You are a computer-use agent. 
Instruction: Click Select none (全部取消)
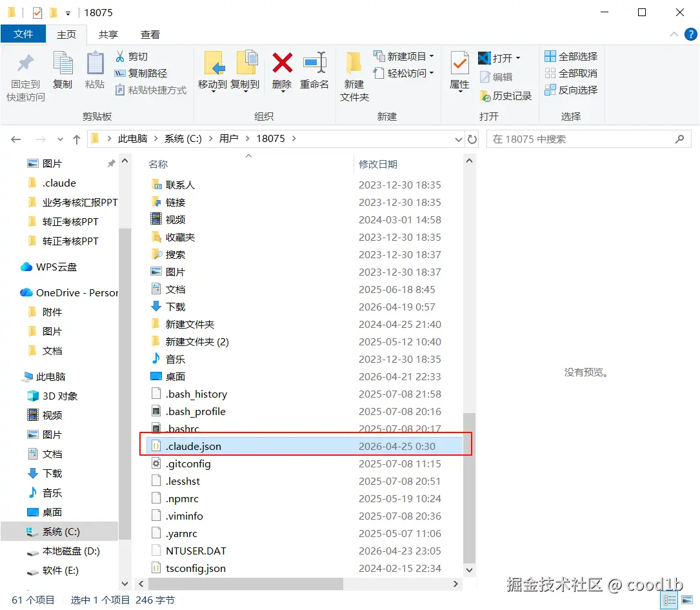tap(570, 73)
